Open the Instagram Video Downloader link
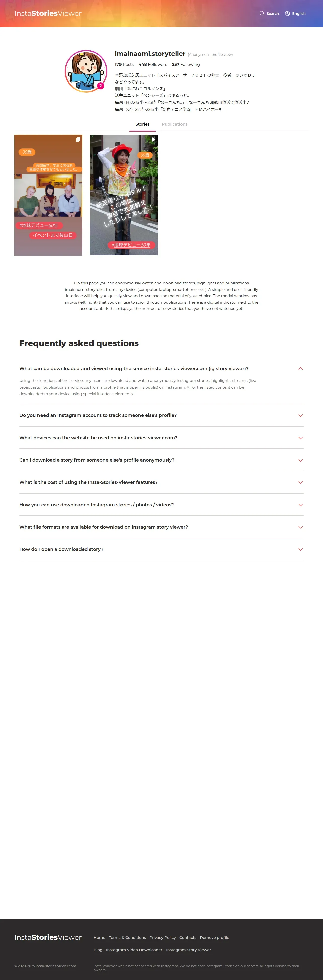Image resolution: width=323 pixels, height=980 pixels. coord(134,950)
